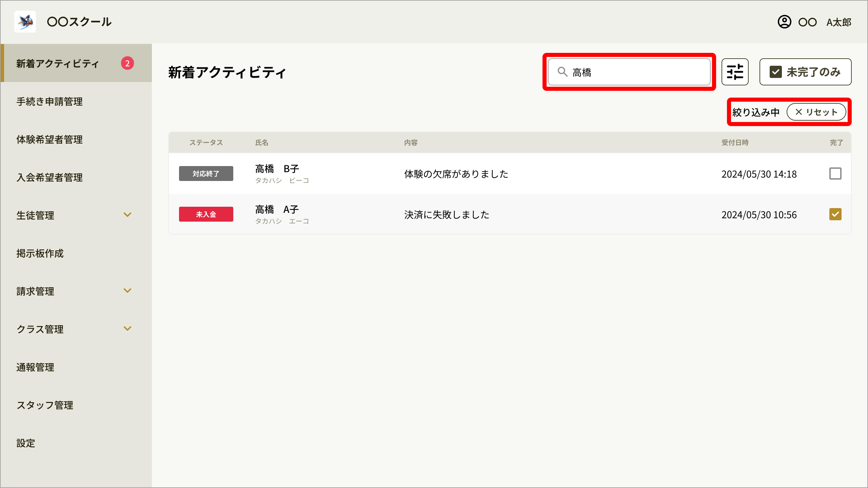Click the リセット filter button
This screenshot has width=868, height=488.
816,112
